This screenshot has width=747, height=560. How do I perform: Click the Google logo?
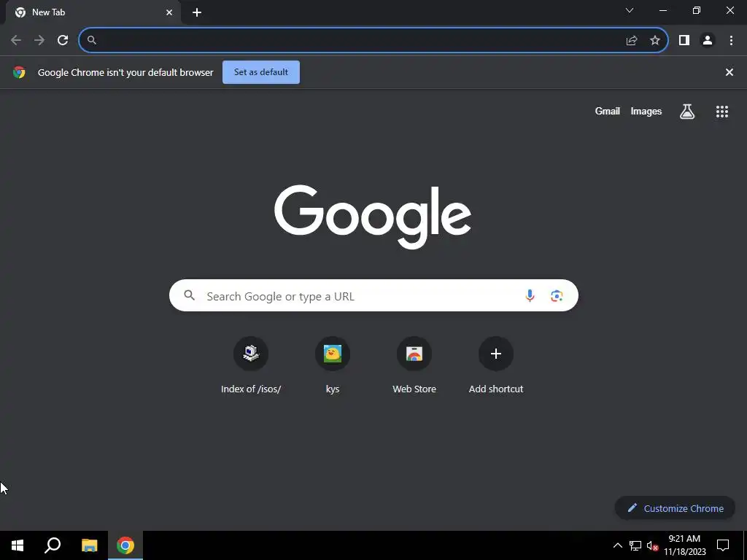(373, 217)
